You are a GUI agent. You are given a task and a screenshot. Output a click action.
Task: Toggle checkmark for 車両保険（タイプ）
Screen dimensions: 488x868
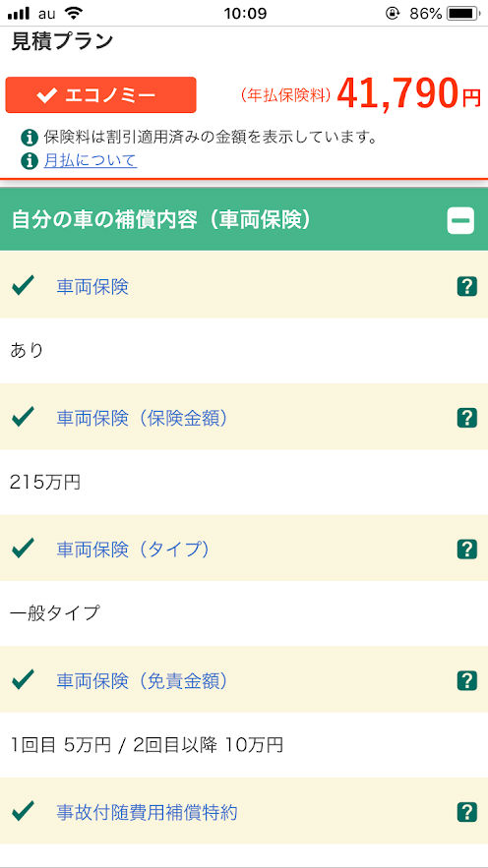pos(23,549)
